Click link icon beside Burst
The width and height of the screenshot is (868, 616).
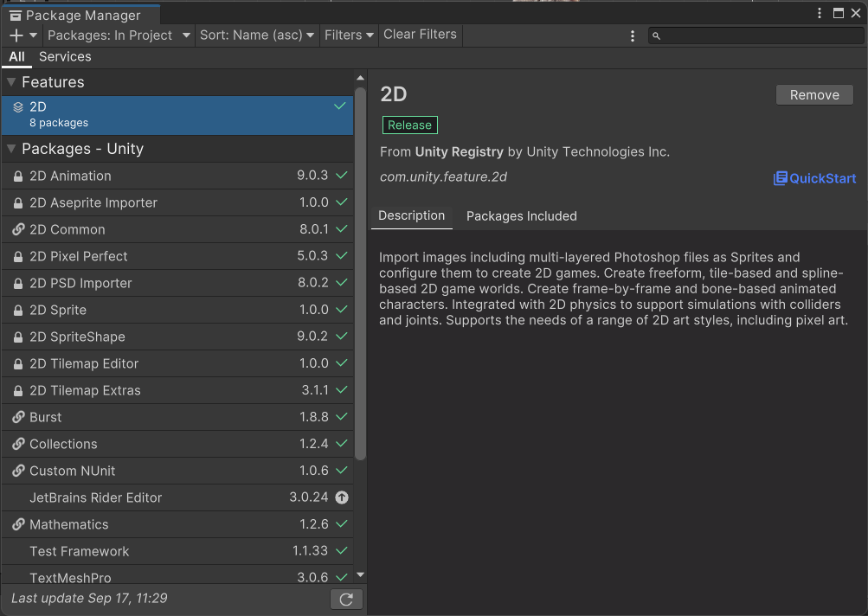coord(18,417)
